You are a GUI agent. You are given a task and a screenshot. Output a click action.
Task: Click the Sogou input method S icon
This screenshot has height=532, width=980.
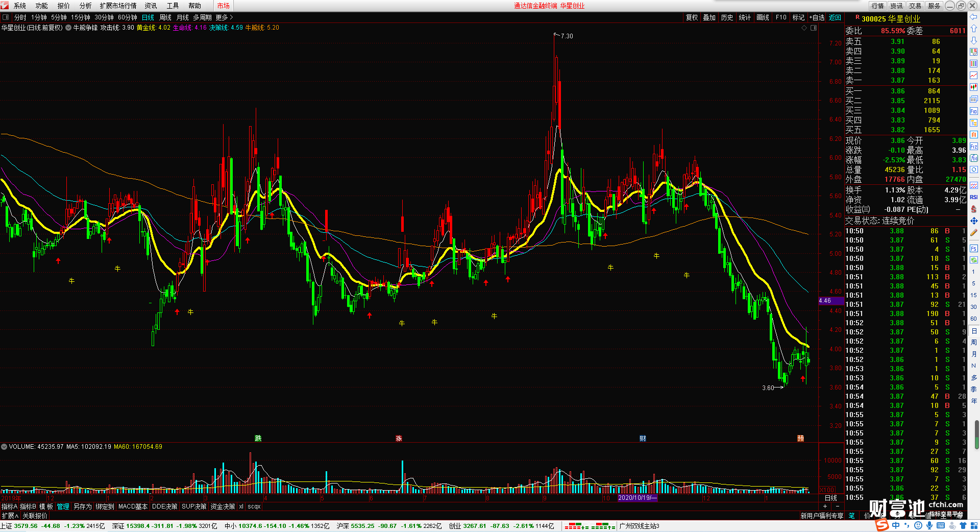click(882, 525)
